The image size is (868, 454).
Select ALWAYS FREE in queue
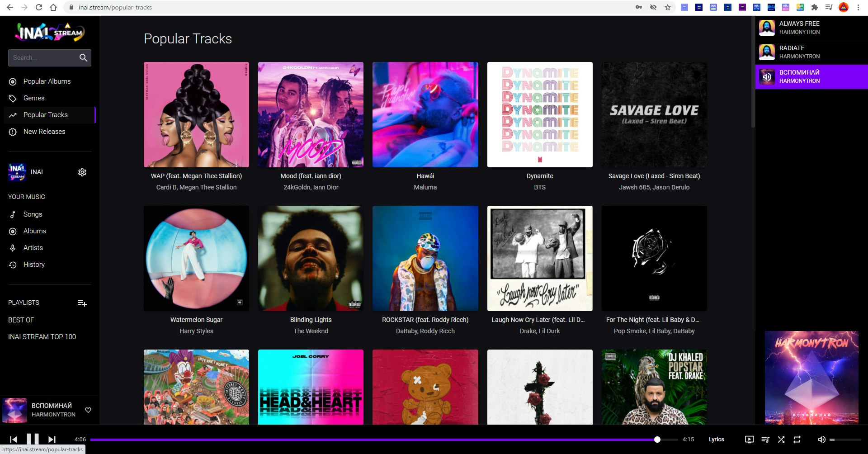(811, 28)
